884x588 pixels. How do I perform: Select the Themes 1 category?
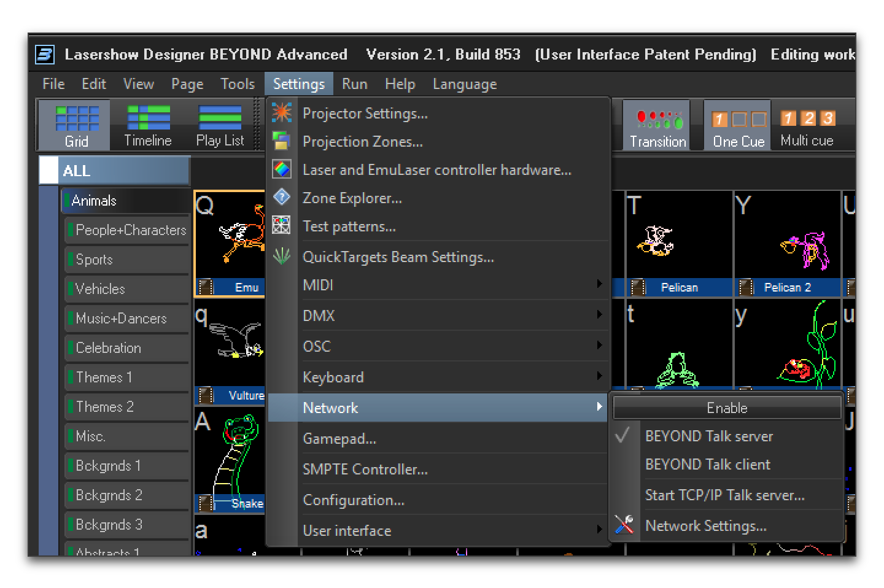click(126, 377)
